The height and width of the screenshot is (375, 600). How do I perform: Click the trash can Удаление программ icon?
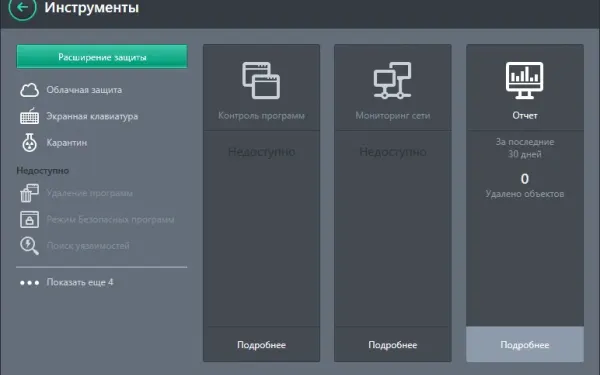coord(29,193)
